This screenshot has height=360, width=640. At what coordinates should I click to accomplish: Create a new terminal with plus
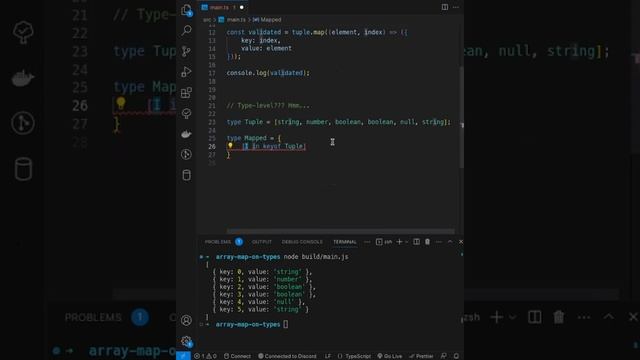pyautogui.click(x=400, y=242)
